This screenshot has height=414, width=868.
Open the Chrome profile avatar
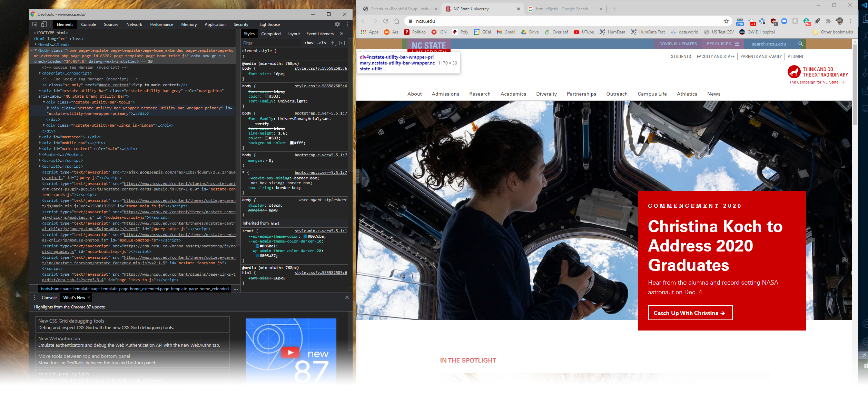pyautogui.click(x=840, y=21)
